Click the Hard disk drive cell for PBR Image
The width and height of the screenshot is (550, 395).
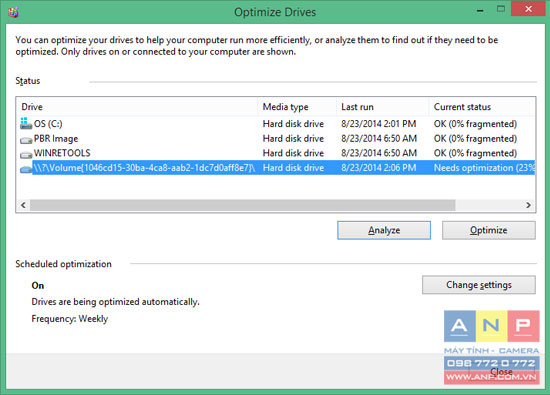(293, 139)
